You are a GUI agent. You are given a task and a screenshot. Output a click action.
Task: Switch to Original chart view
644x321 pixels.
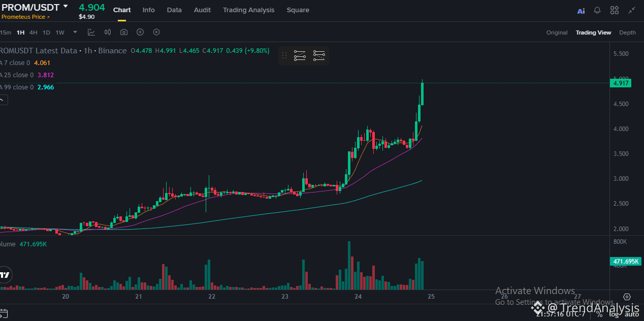point(557,33)
